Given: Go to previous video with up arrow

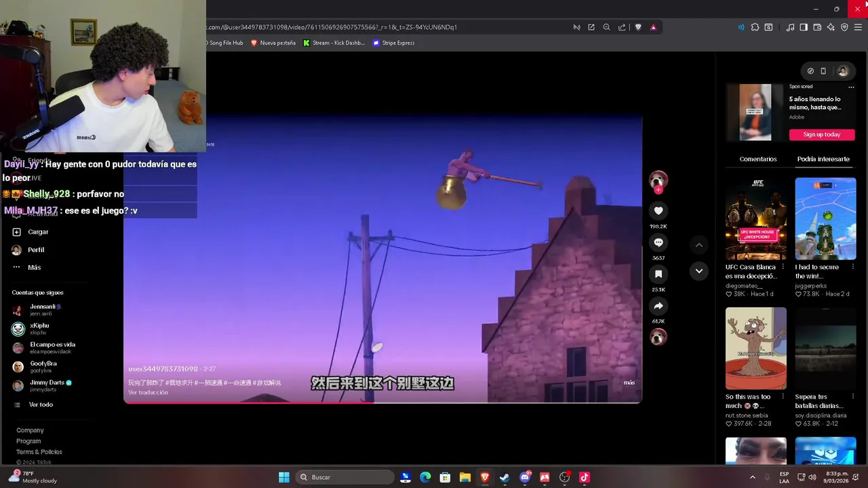Looking at the screenshot, I should pos(699,245).
